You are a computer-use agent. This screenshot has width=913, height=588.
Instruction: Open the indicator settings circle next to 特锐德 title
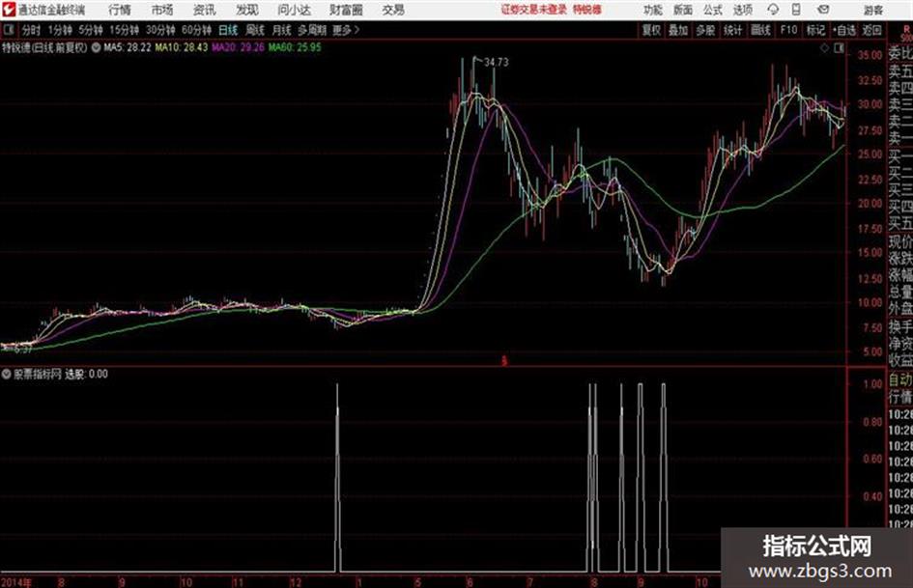[96, 47]
